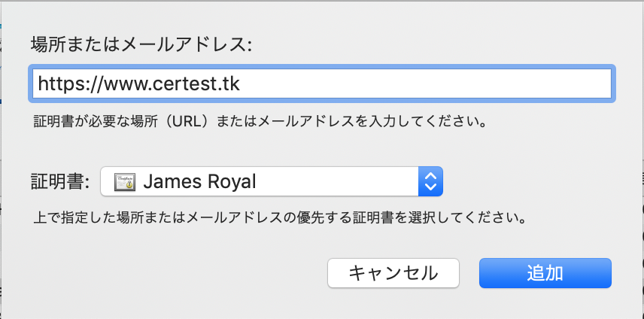Click the https://www.certest.tk text in field
Viewport: 644px width, 319px height.
point(138,83)
